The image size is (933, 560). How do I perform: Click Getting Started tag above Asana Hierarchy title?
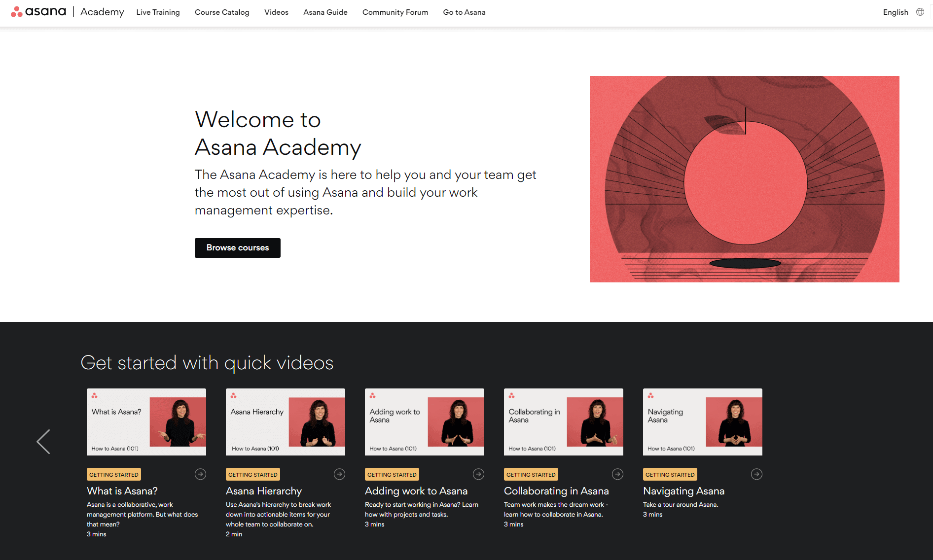(253, 474)
